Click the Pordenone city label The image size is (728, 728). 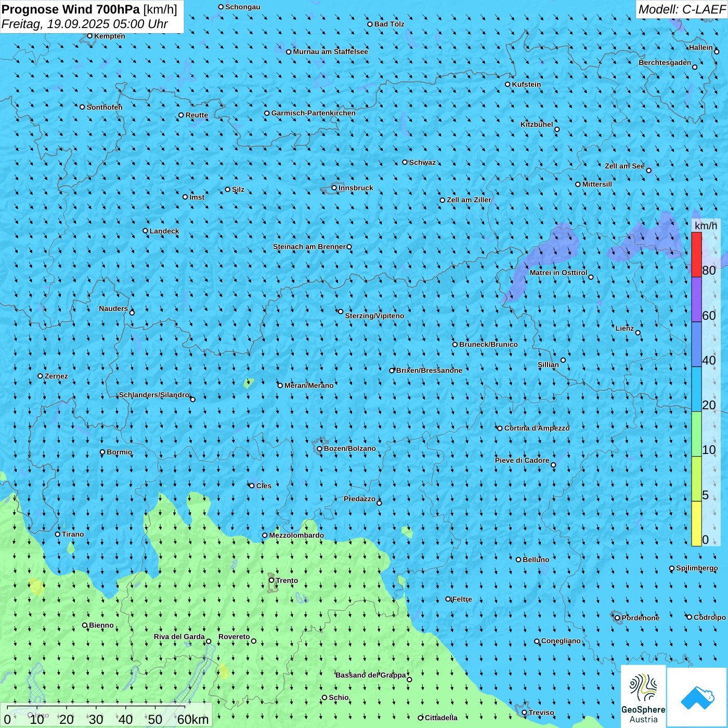click(x=641, y=618)
